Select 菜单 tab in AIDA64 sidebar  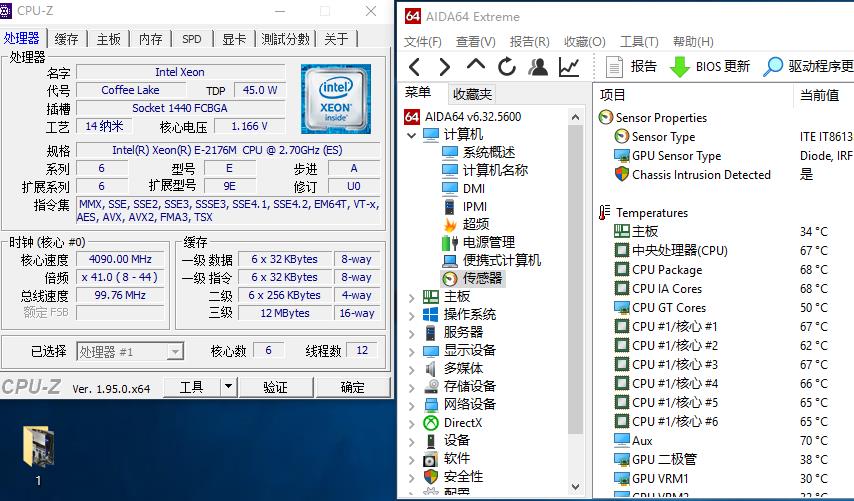[418, 93]
